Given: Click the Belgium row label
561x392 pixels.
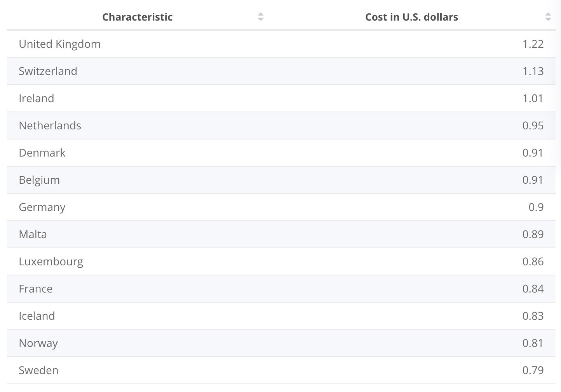Looking at the screenshot, I should click(39, 180).
